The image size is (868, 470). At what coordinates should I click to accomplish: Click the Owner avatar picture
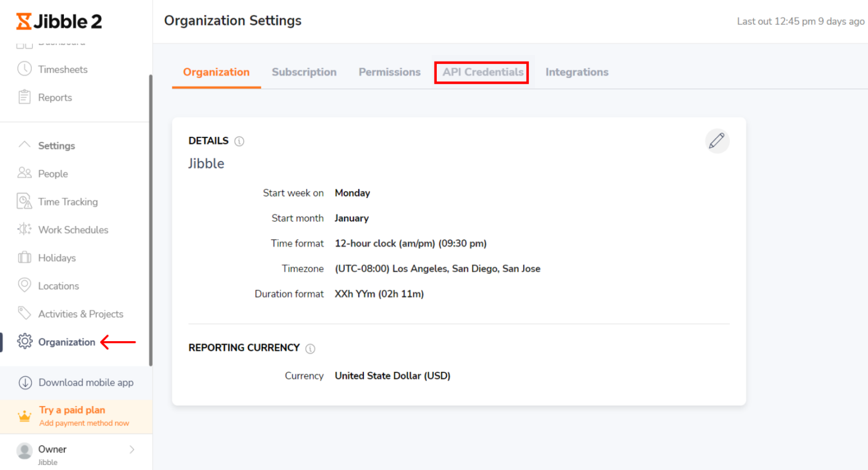pos(24,451)
